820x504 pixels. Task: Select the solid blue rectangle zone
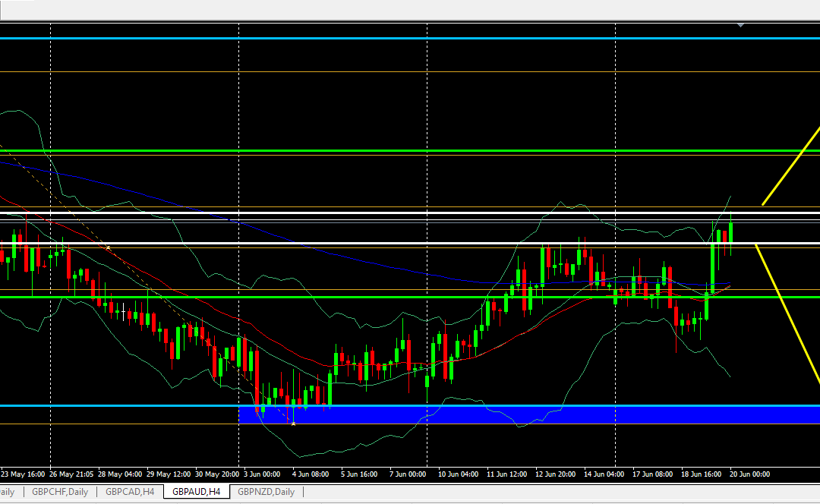click(x=531, y=414)
